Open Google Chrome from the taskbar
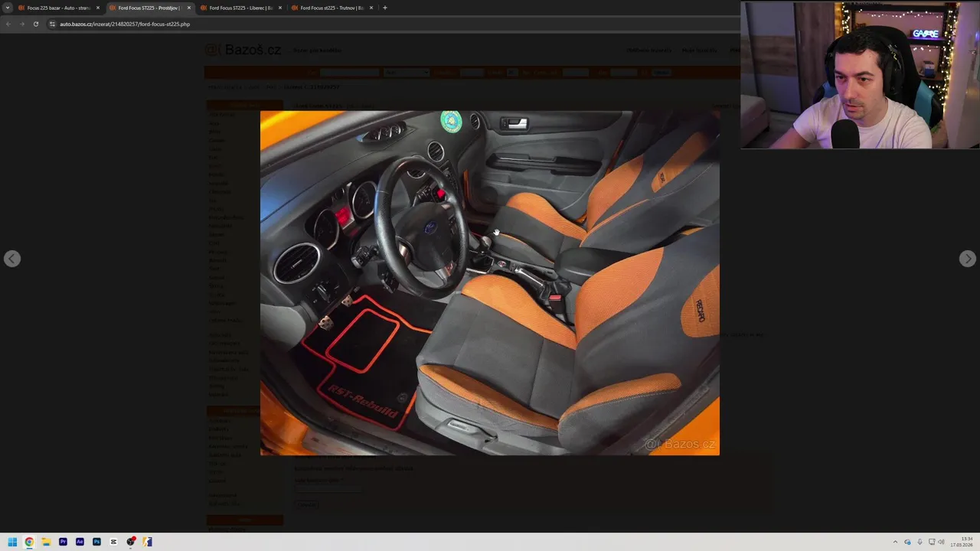Screen dimensions: 980x551 point(29,542)
